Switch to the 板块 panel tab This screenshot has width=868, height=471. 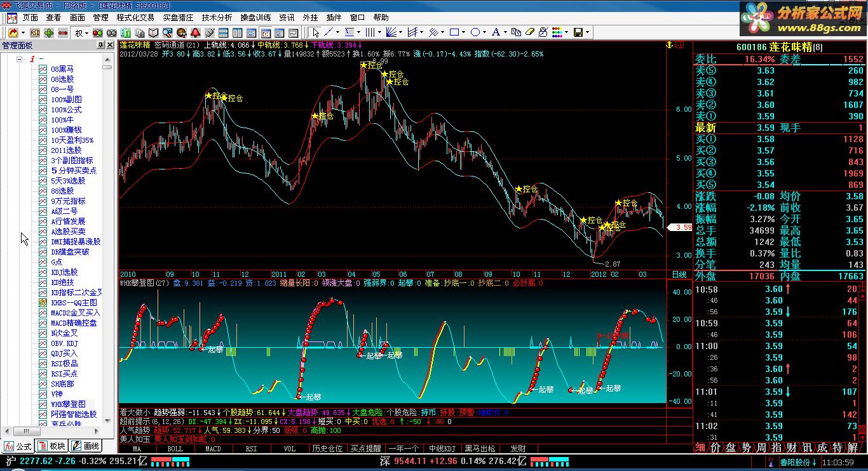(52, 446)
